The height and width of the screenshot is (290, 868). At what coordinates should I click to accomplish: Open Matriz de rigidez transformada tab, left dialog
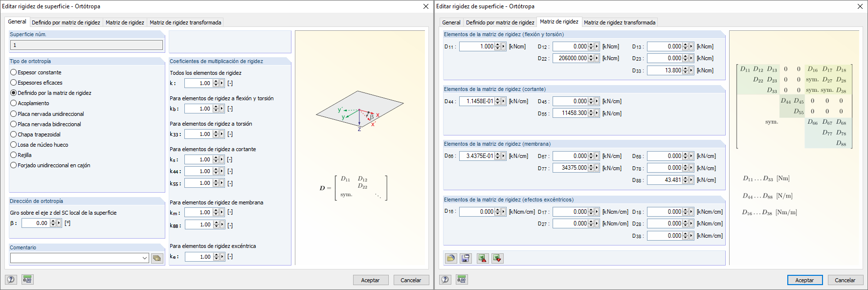click(185, 22)
